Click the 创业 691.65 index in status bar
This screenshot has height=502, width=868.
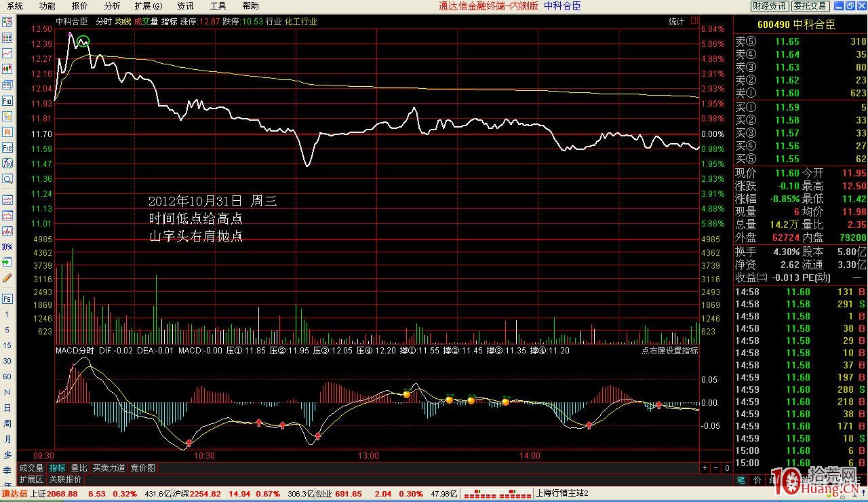click(337, 494)
